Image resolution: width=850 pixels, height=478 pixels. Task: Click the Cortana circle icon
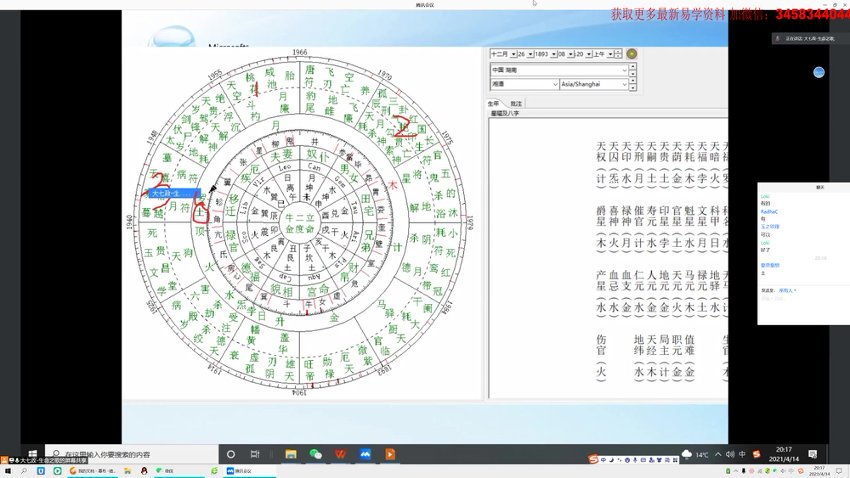tap(231, 454)
